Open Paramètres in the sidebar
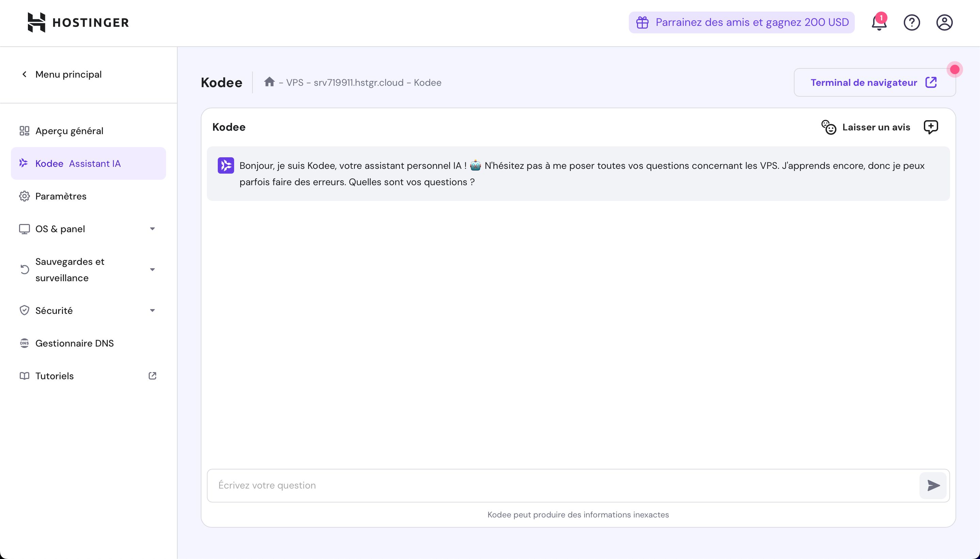980x559 pixels. point(88,196)
